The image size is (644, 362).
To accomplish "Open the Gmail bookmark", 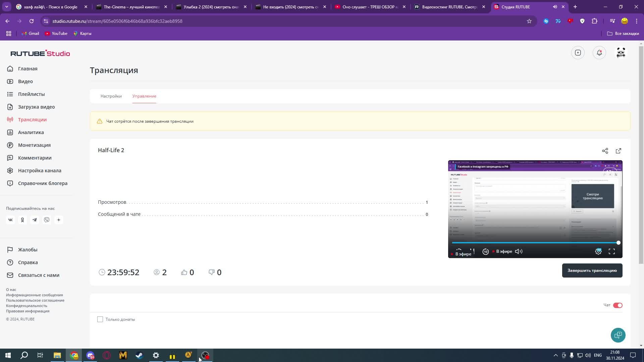I will click(x=30, y=34).
